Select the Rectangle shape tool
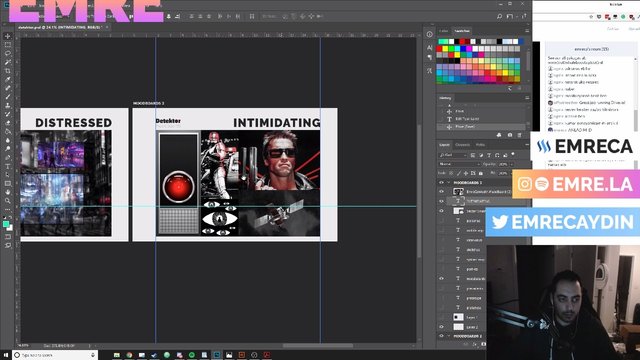640x360 pixels. 8,183
